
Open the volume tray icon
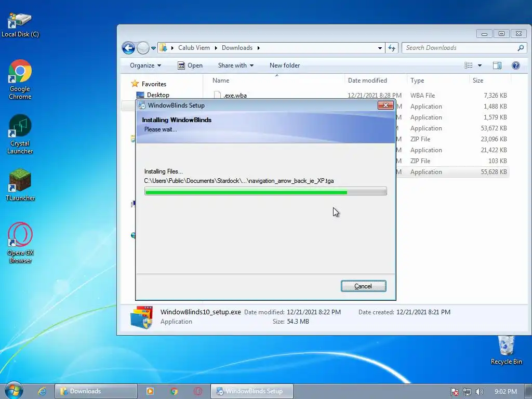[x=479, y=392]
